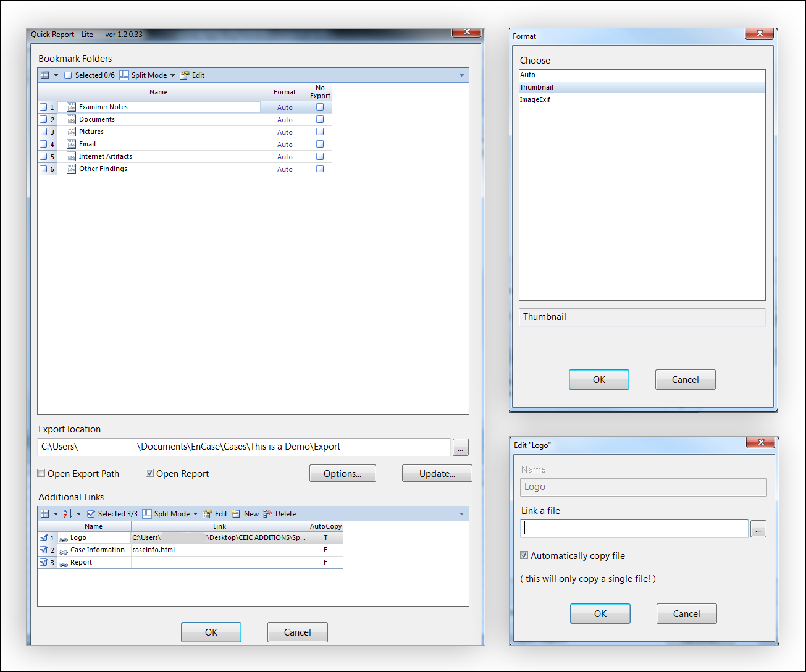
Task: Click the Email folder icon
Action: click(71, 144)
